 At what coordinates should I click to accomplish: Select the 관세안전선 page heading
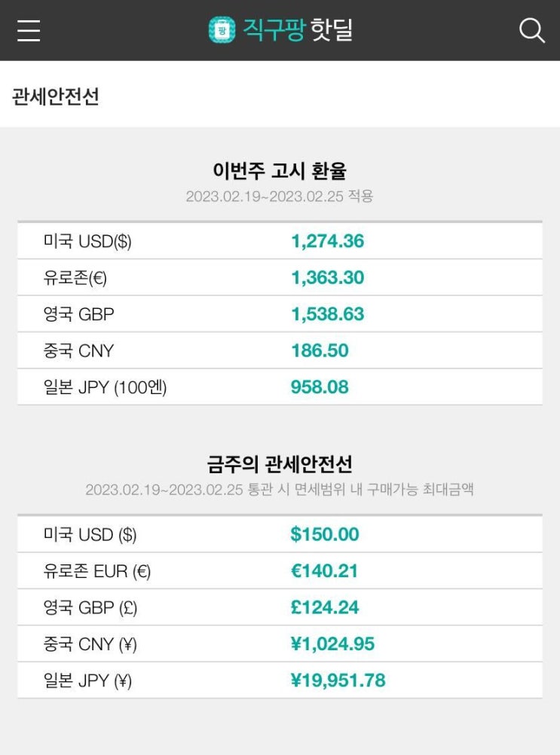coord(56,96)
